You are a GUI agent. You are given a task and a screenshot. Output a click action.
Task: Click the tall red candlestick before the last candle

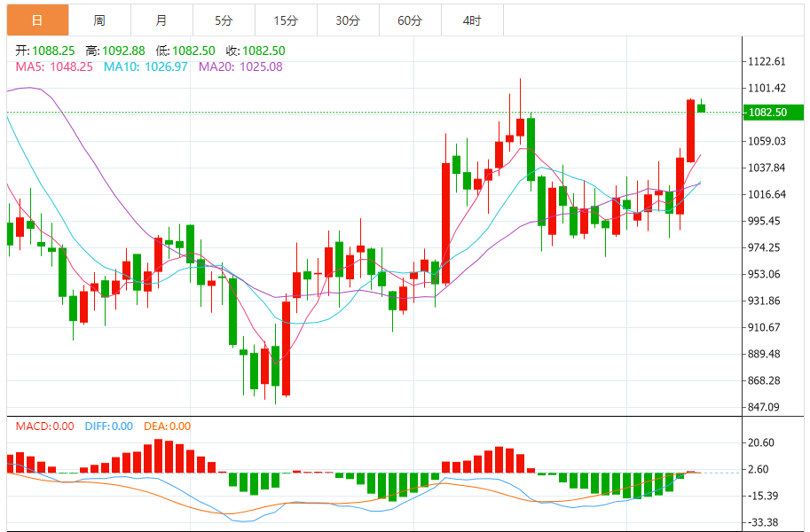(690, 130)
